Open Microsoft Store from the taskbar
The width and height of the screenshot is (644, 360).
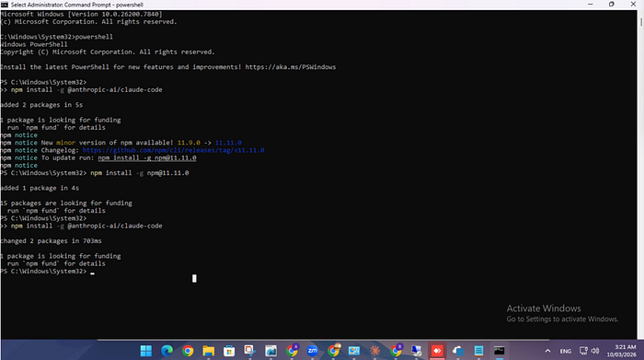229,351
